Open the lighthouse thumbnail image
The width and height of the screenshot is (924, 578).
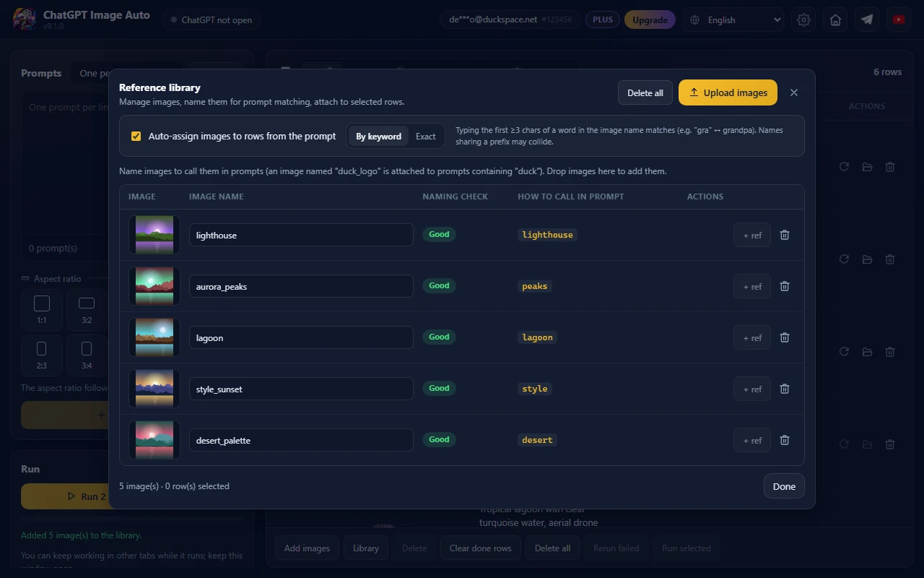(154, 235)
